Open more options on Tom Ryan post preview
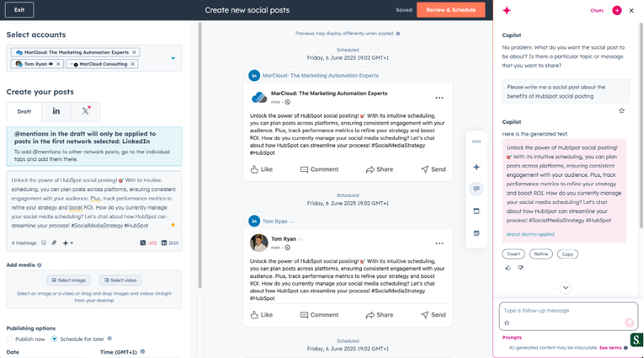Viewport: 644px width, 358px height. tap(440, 243)
